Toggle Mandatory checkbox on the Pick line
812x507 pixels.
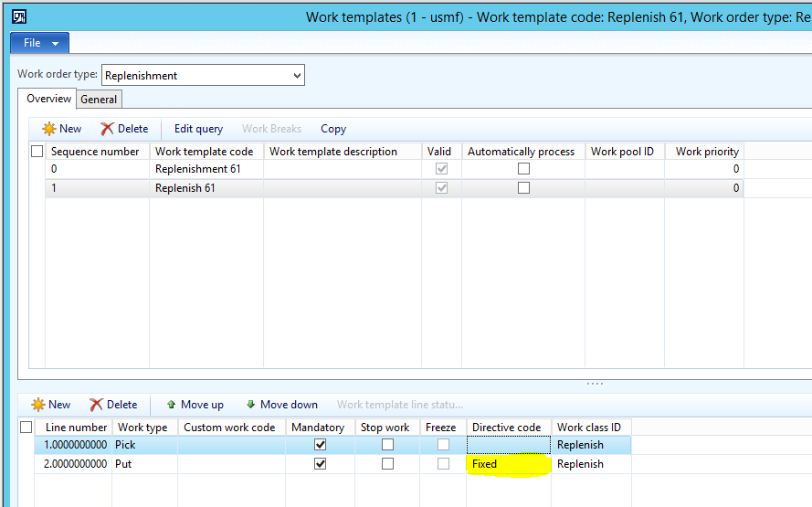(x=321, y=445)
